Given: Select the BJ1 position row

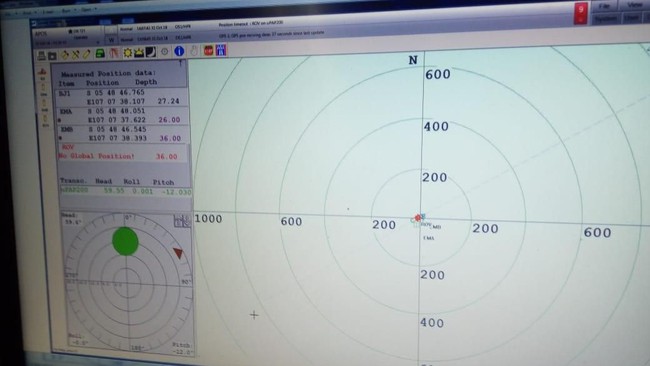Looking at the screenshot, I should (x=121, y=97).
